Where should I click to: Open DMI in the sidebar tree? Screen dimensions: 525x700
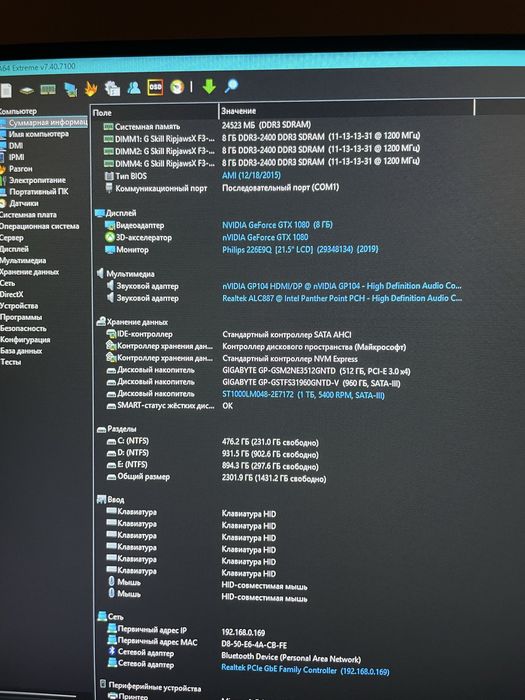[16, 146]
